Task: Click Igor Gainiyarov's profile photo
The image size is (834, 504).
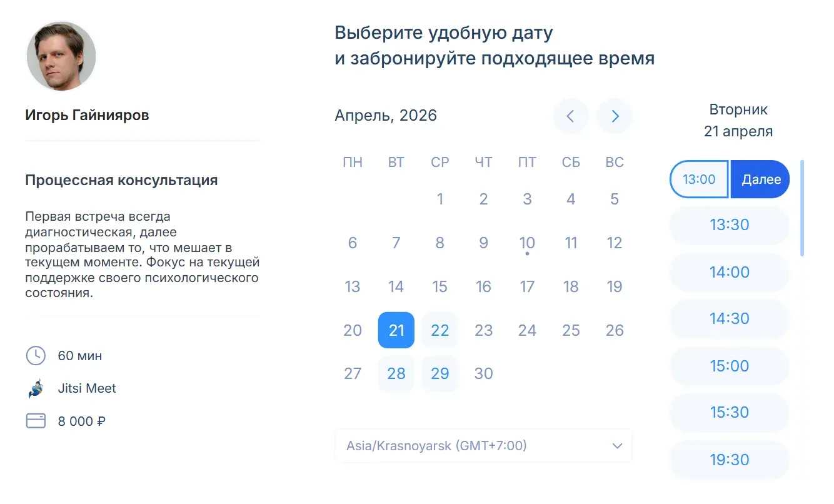Action: 61,56
